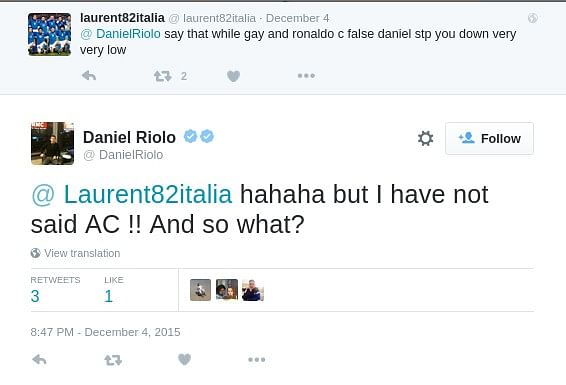
Task: Like laurent82italia's tweet with heart icon
Action: [x=234, y=76]
